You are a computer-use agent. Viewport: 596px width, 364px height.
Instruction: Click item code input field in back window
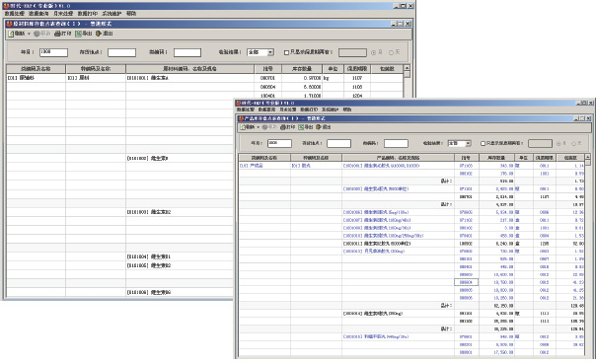(187, 52)
